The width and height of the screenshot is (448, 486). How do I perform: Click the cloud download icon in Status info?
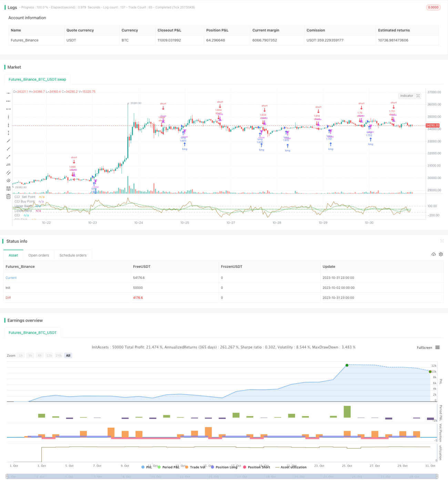(434, 254)
